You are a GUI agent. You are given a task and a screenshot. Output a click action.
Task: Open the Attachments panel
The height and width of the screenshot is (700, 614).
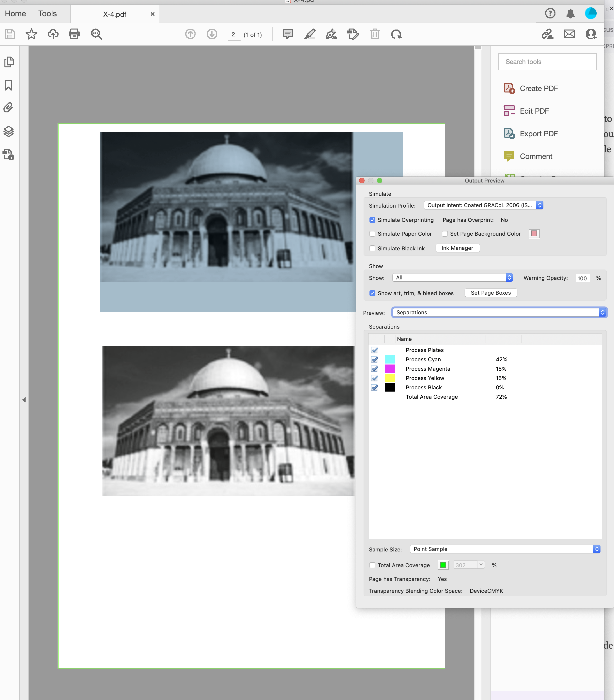coord(9,107)
